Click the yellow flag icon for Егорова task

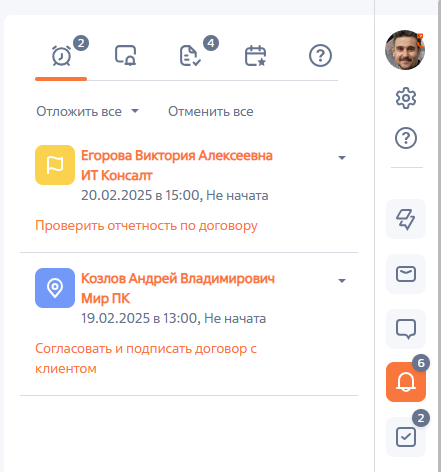click(x=55, y=165)
